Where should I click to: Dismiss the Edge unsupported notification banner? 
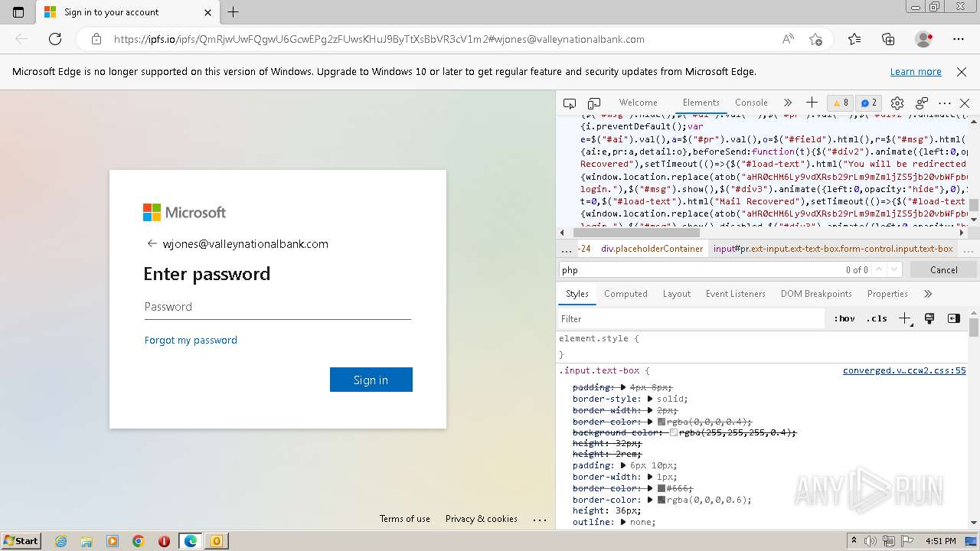click(x=962, y=72)
